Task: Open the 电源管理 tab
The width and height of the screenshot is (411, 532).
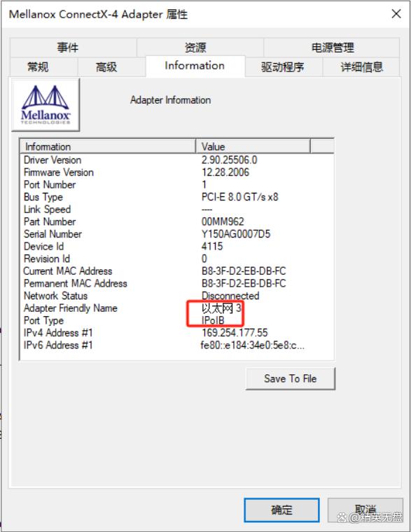Action: click(331, 47)
